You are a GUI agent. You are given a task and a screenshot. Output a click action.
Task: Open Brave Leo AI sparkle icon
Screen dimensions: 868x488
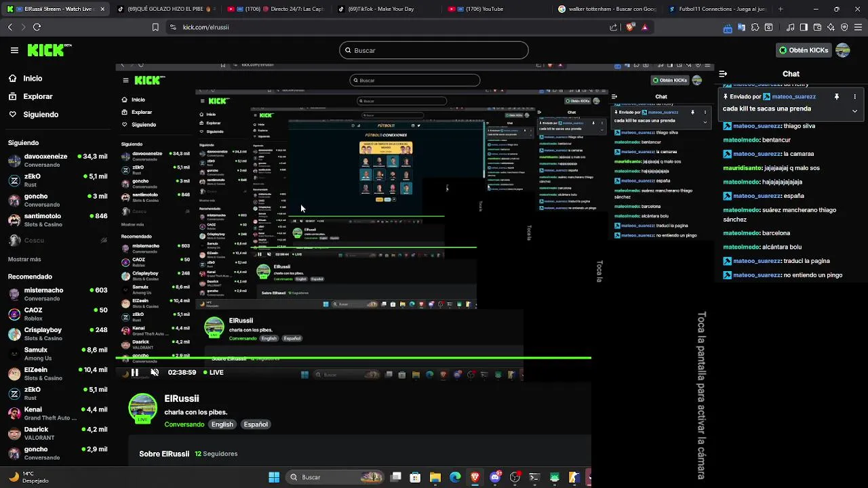coord(831,27)
